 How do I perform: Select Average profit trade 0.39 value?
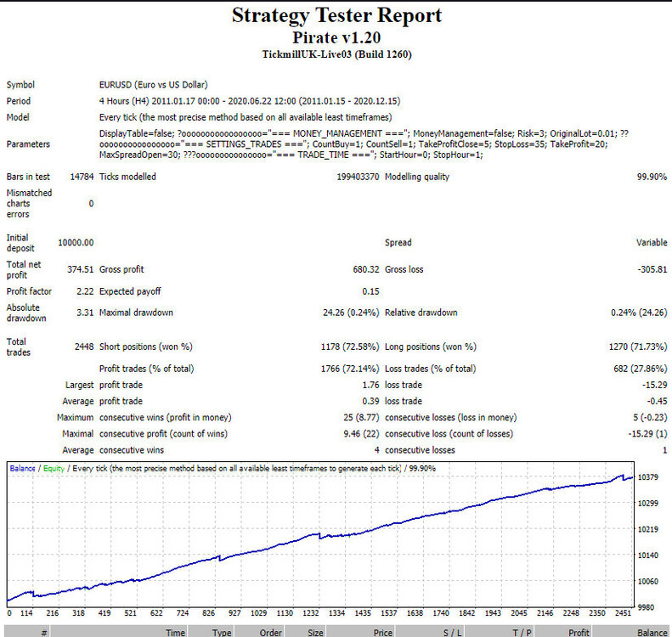(x=370, y=402)
